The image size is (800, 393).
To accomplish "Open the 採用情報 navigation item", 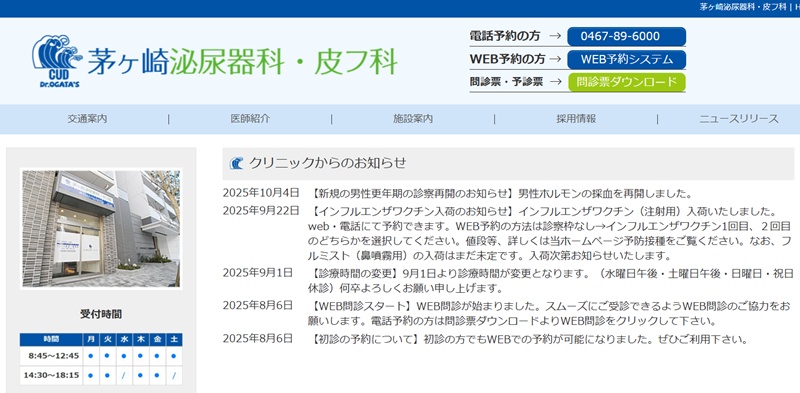I will click(x=576, y=119).
